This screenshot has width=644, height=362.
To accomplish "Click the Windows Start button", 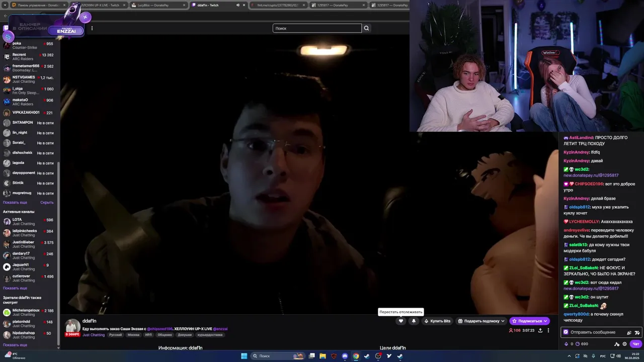I will coord(244,356).
